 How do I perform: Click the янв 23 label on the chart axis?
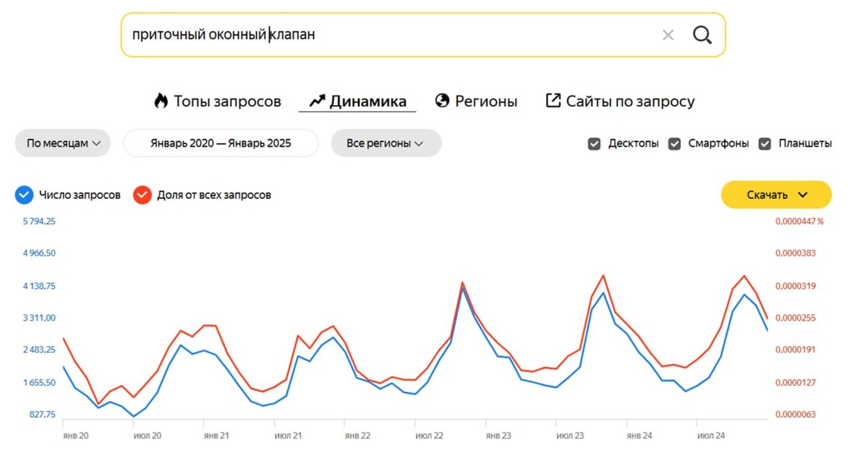498,436
